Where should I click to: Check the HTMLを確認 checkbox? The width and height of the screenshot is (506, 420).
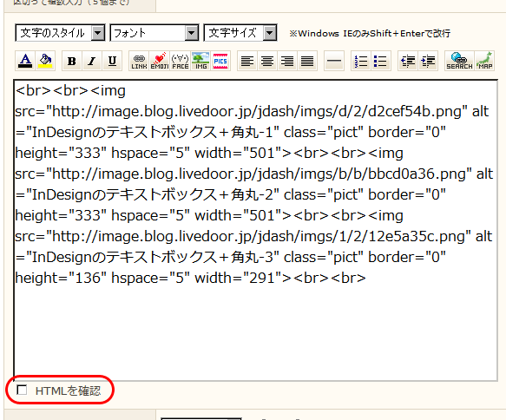22,390
